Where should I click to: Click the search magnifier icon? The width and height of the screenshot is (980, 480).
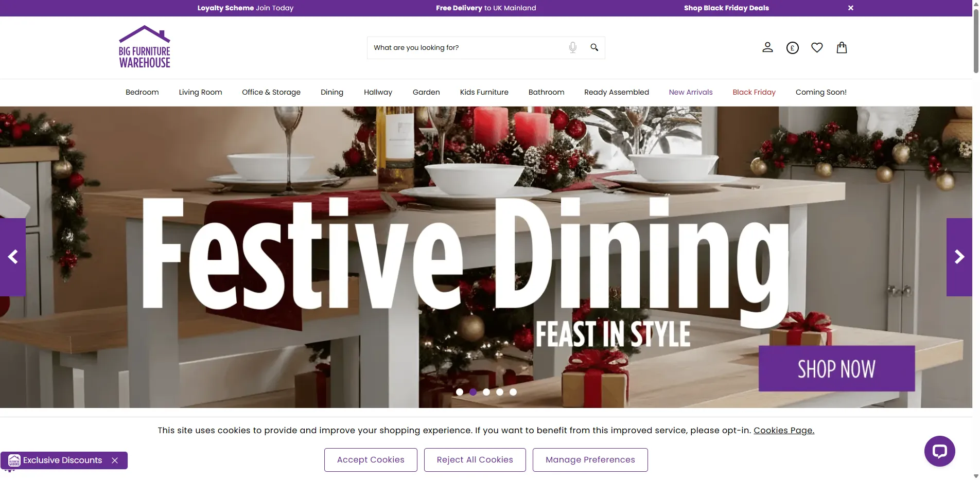594,47
